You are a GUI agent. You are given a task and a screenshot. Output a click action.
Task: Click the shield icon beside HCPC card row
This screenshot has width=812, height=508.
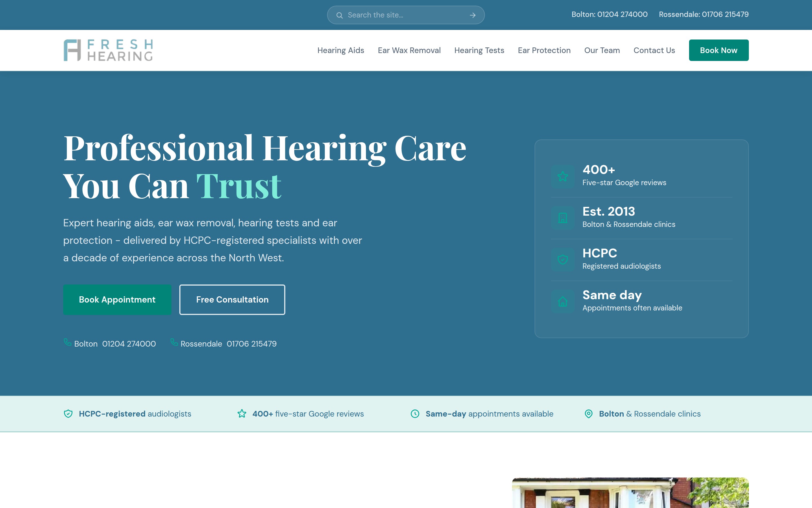pos(563,259)
